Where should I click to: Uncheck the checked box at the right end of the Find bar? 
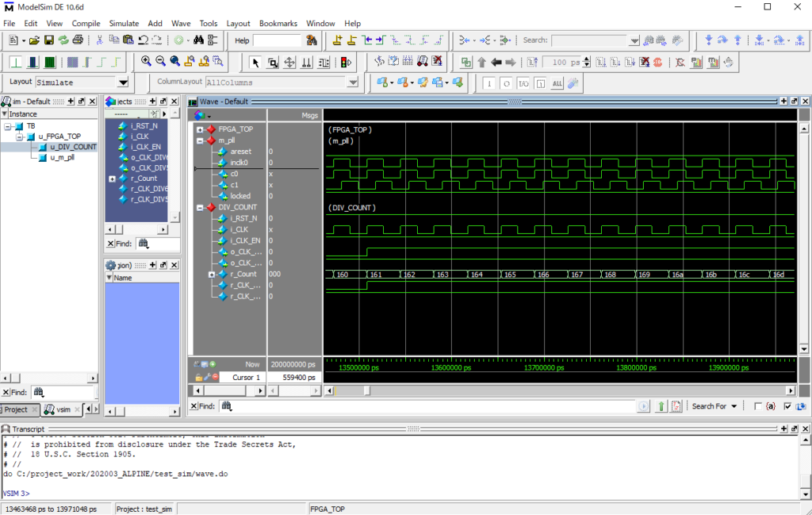(787, 406)
